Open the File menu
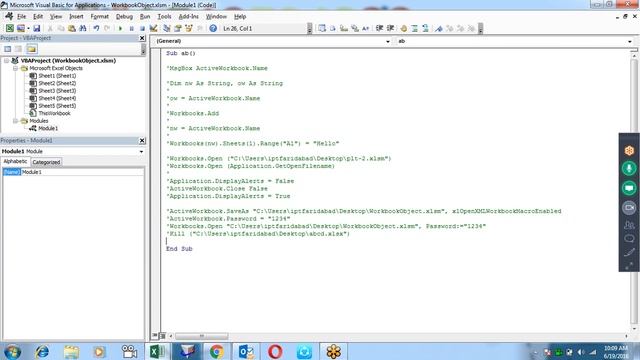 click(21, 17)
